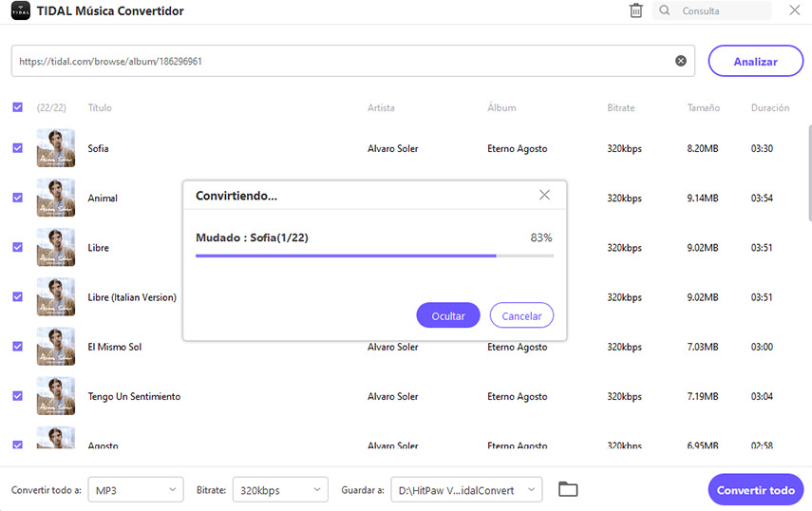Toggle the select-all checkbox
The width and height of the screenshot is (812, 511).
pos(18,107)
